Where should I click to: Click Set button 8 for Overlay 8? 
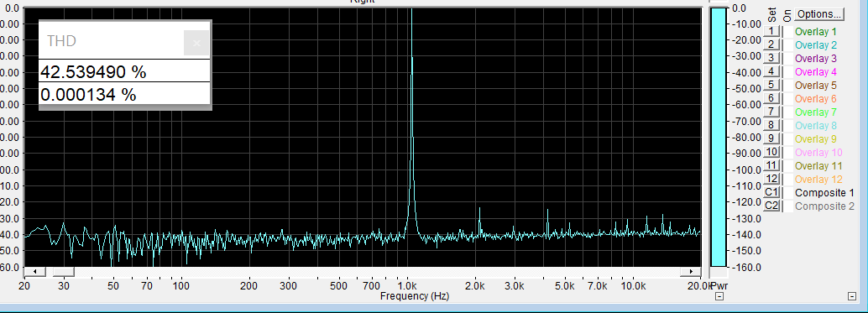[771, 126]
